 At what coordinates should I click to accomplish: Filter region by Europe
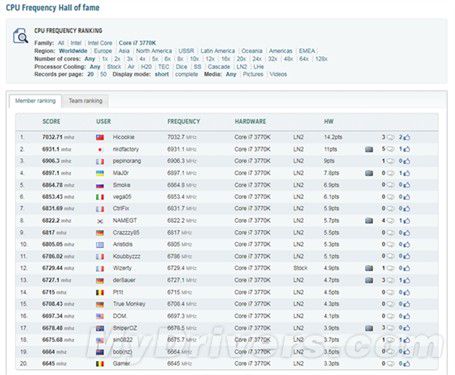click(x=103, y=51)
